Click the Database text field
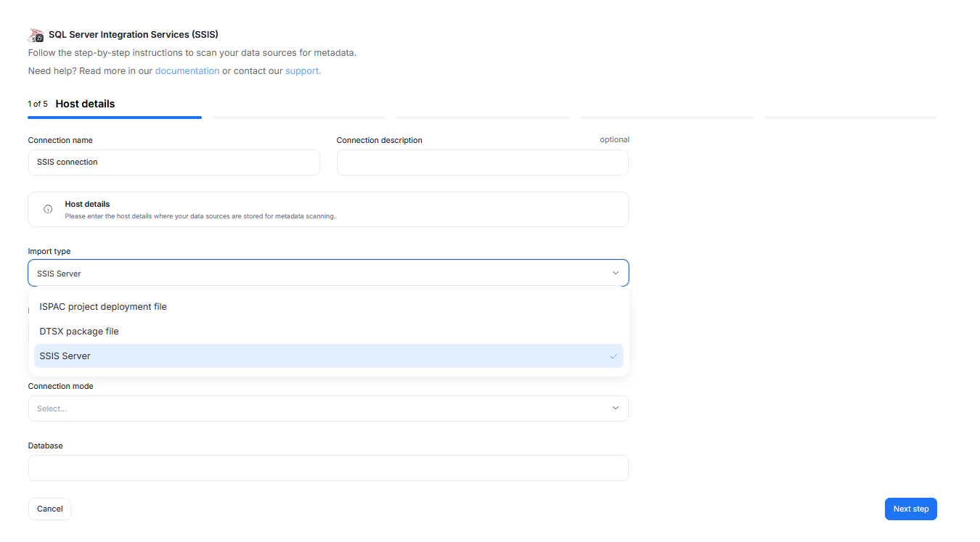980x542 pixels. point(328,468)
